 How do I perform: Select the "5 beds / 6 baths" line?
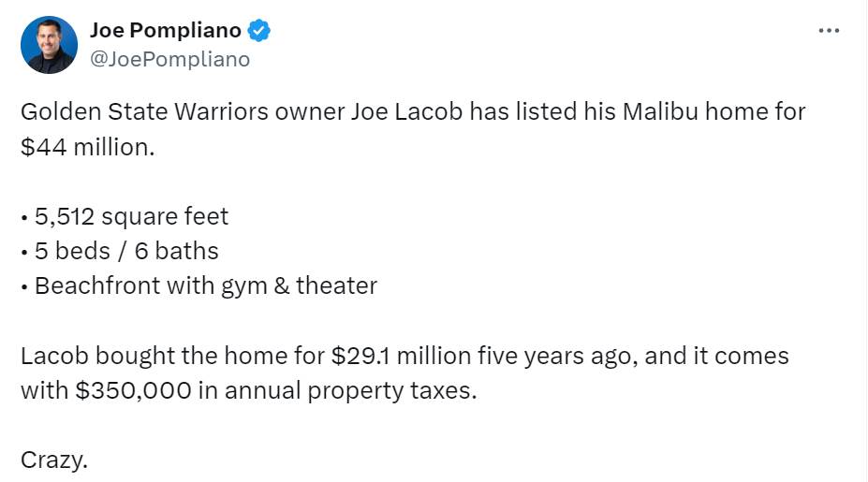point(126,251)
